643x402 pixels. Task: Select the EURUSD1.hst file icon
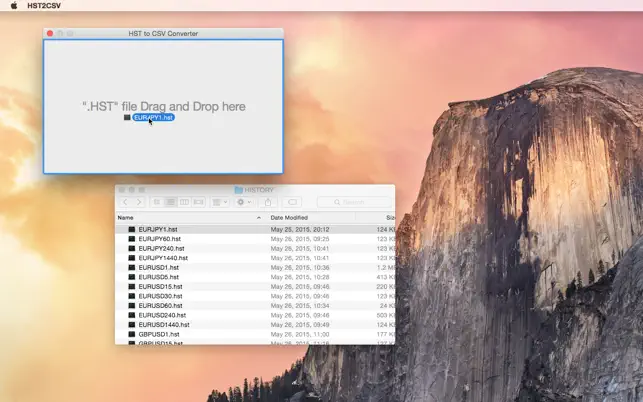[x=131, y=268]
